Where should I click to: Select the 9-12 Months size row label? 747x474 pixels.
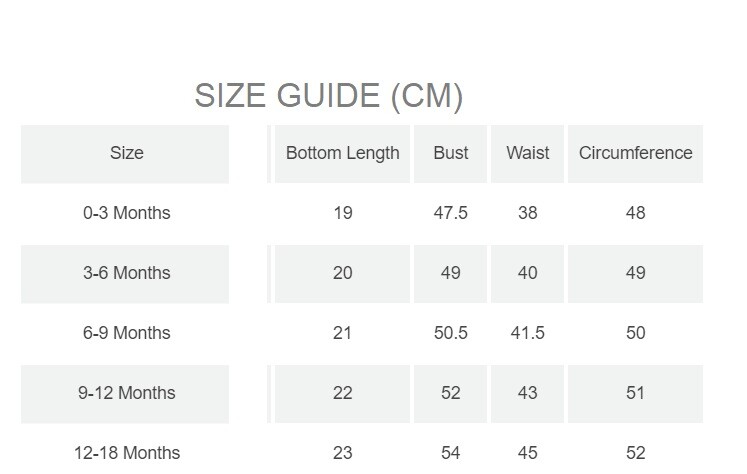click(x=126, y=393)
